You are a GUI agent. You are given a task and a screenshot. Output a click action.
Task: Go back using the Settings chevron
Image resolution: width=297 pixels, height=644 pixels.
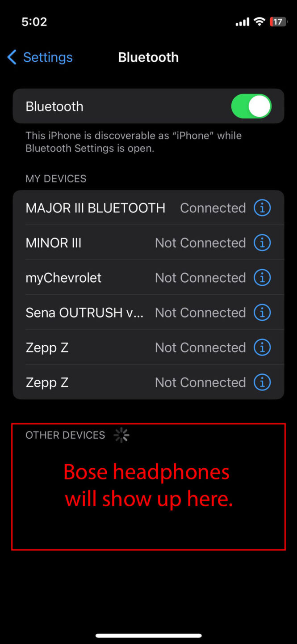[x=12, y=57]
